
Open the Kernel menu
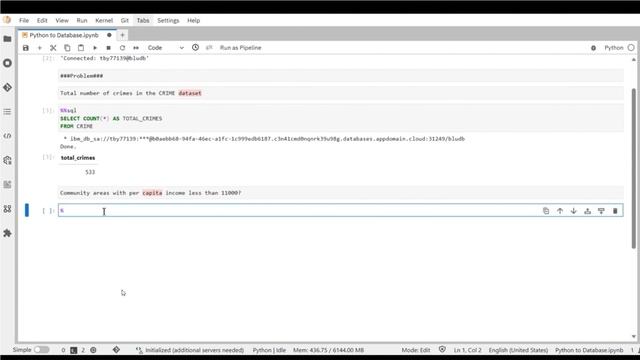click(x=104, y=20)
